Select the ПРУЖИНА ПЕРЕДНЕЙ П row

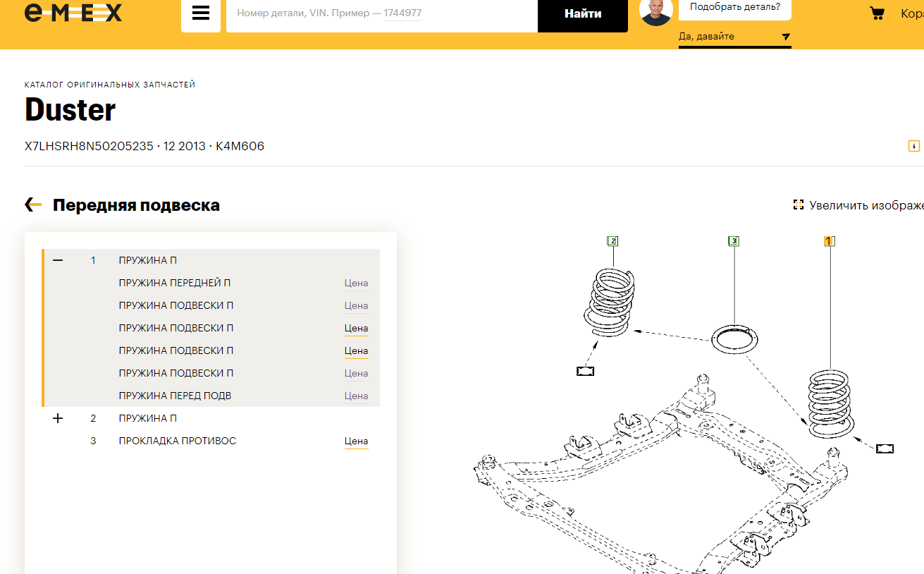(x=211, y=283)
